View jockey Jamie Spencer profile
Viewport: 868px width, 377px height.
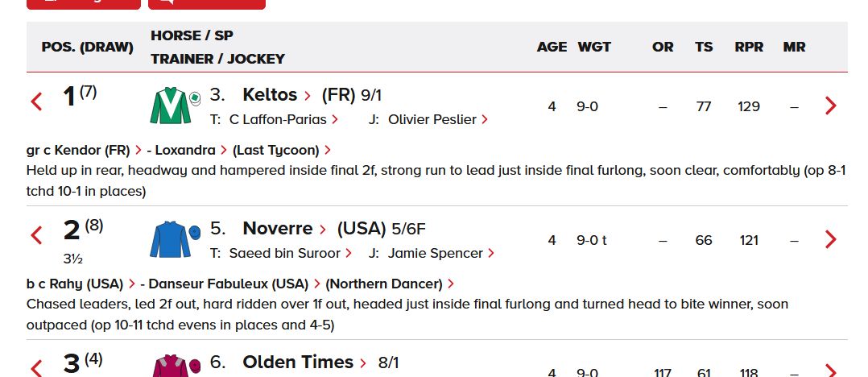point(436,253)
